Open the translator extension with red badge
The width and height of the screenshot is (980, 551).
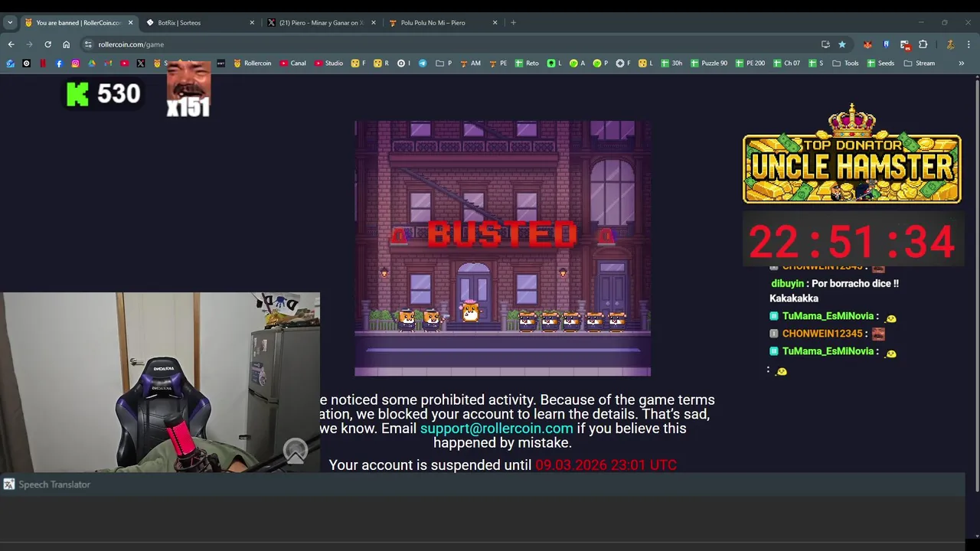pos(904,44)
